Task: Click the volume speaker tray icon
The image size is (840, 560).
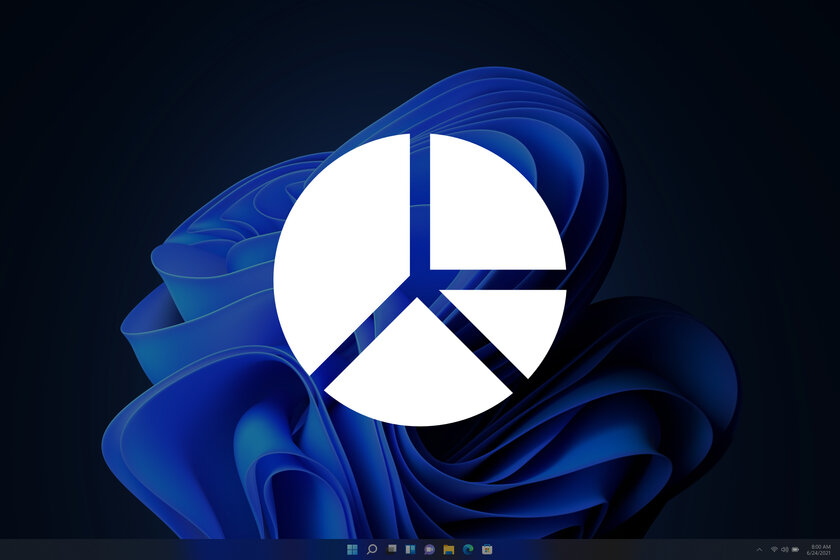Action: click(x=785, y=550)
